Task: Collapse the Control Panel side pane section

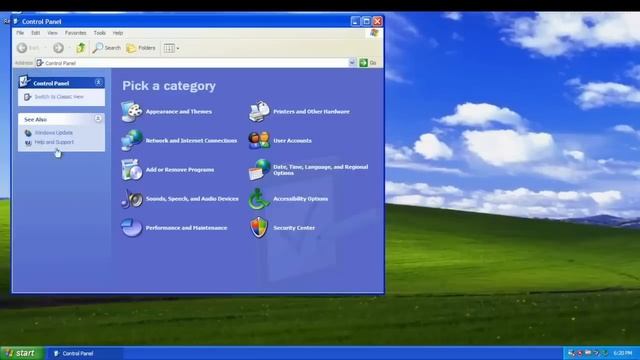Action: pyautogui.click(x=98, y=82)
